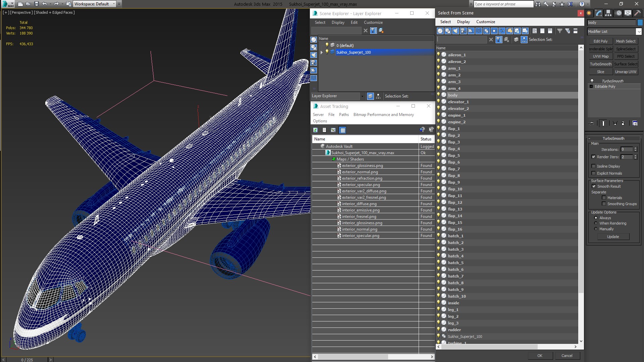Image resolution: width=644 pixels, height=362 pixels.
Task: Select the Always update option
Action: click(x=596, y=218)
